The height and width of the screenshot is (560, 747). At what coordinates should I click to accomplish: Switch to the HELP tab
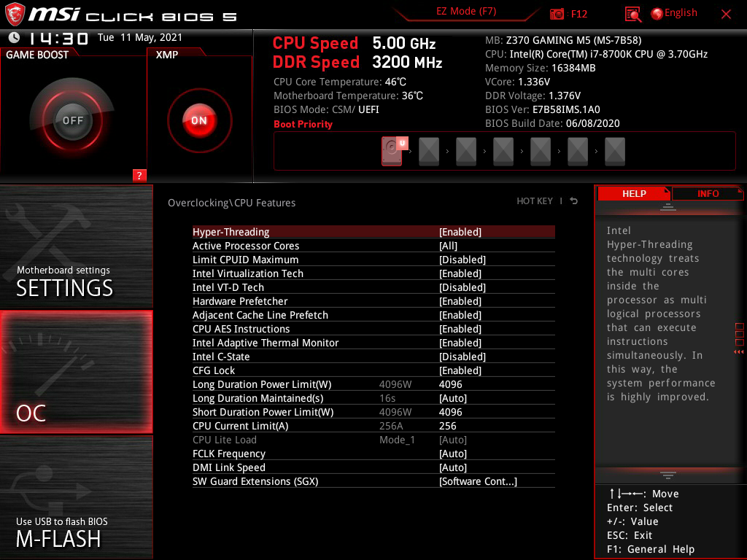point(634,194)
